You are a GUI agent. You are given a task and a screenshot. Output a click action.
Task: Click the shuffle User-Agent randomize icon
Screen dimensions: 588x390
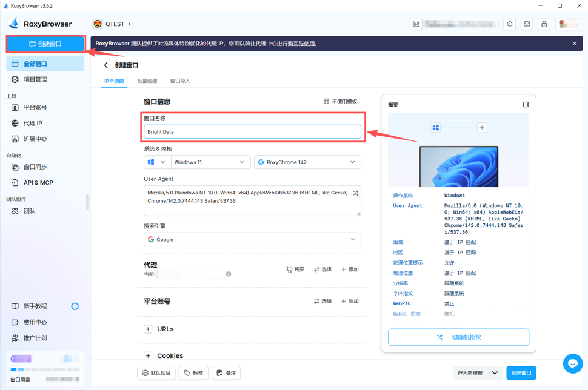(x=356, y=193)
